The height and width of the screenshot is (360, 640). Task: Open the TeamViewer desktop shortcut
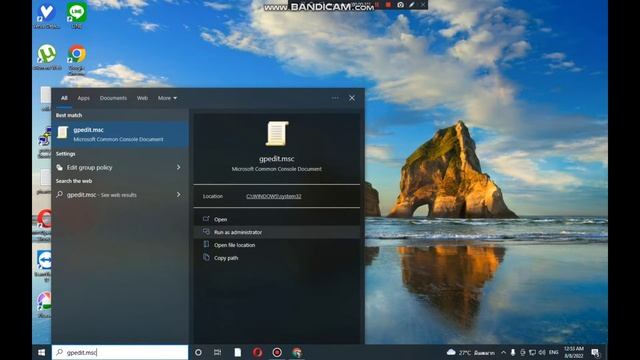[x=44, y=265]
